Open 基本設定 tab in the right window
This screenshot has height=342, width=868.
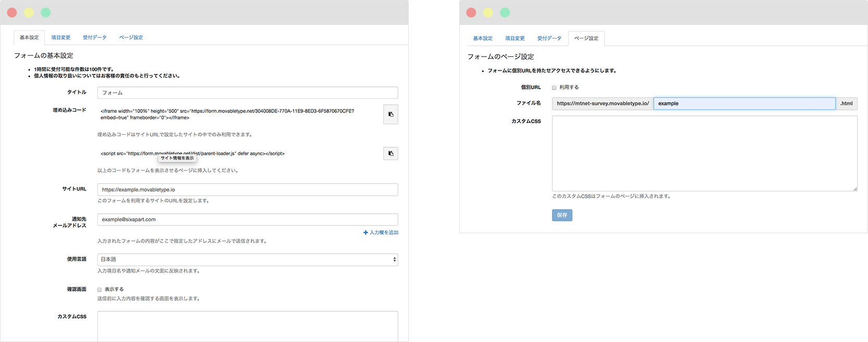[x=483, y=39]
